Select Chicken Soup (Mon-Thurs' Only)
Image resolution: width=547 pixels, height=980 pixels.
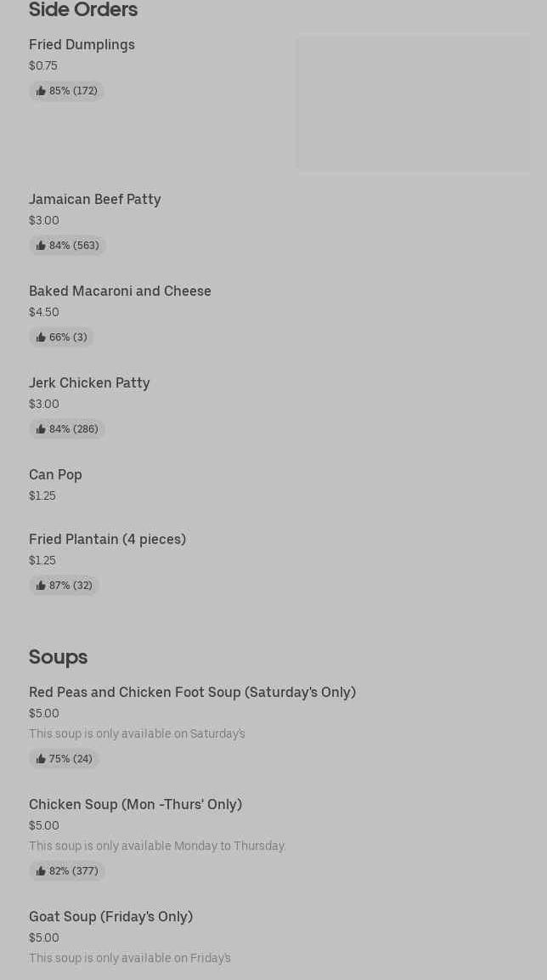135,804
